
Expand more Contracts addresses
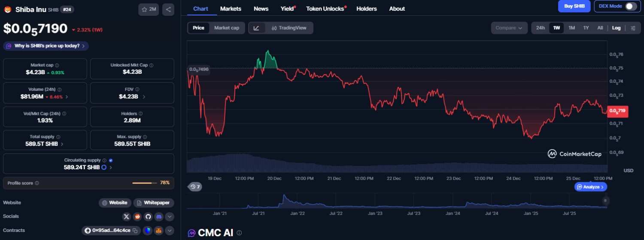click(170, 231)
